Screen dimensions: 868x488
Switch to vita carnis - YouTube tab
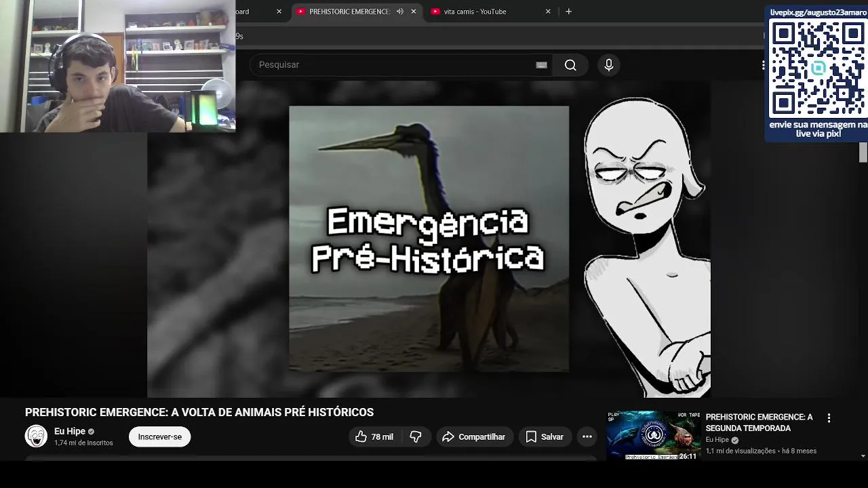[x=475, y=12]
